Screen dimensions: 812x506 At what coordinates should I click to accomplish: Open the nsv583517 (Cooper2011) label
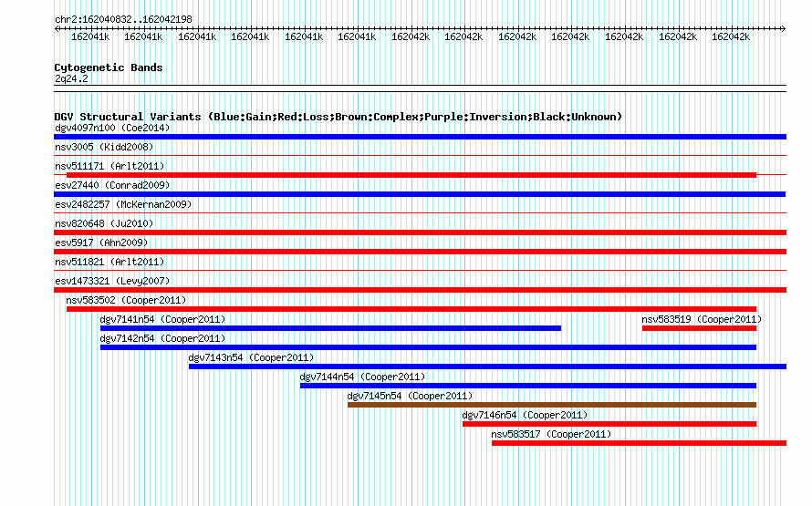point(551,434)
